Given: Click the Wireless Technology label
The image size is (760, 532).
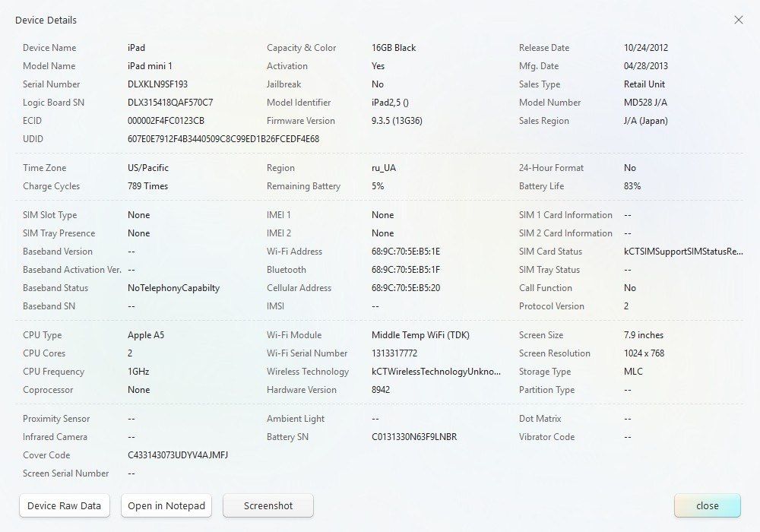Looking at the screenshot, I should 308,372.
